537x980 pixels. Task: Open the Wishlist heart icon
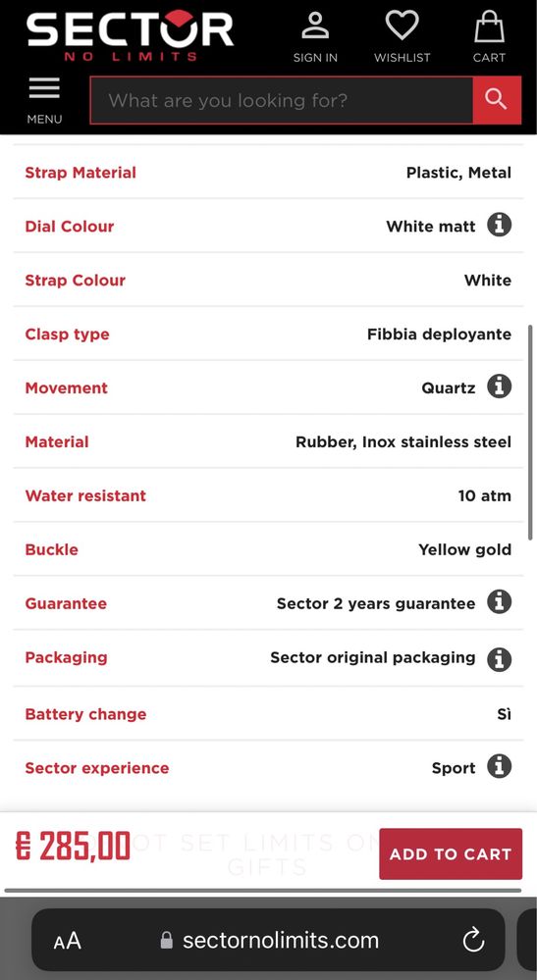click(x=402, y=37)
